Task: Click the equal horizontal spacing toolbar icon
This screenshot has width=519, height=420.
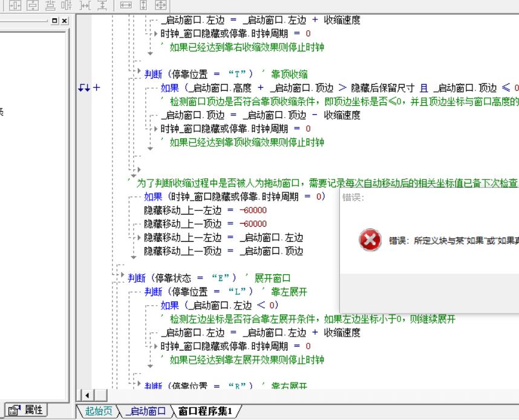Action: click(x=85, y=5)
